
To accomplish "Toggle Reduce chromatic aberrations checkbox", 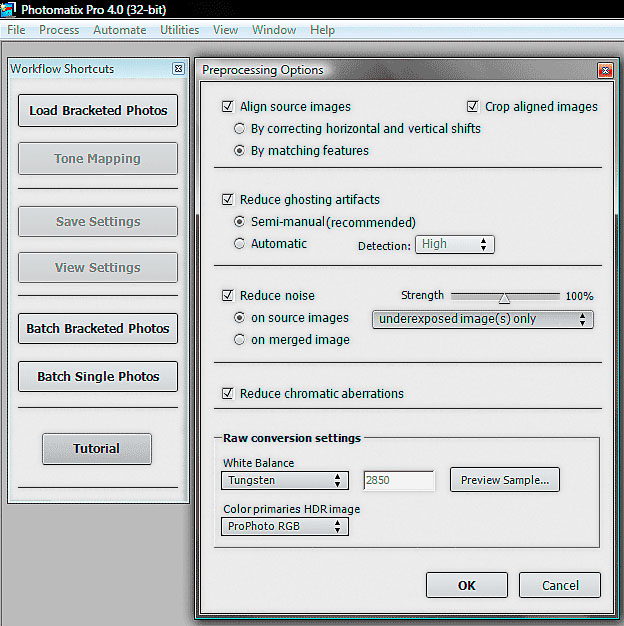I will 229,394.
